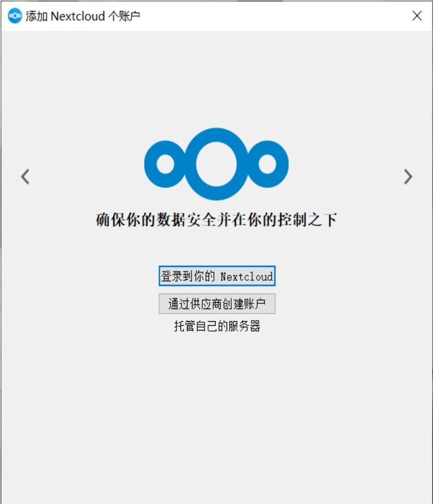Image resolution: width=433 pixels, height=504 pixels.
Task: Open the 托管自己的服务器 link
Action: tap(217, 326)
